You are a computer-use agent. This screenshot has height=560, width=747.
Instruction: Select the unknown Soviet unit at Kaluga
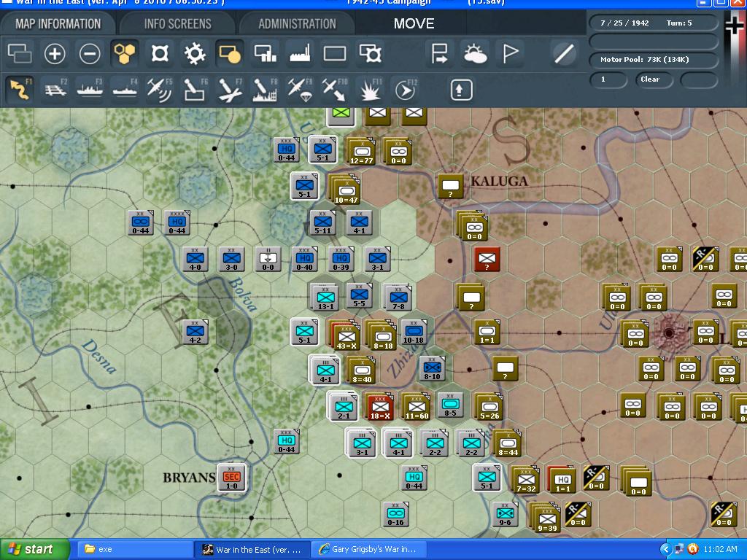(451, 187)
